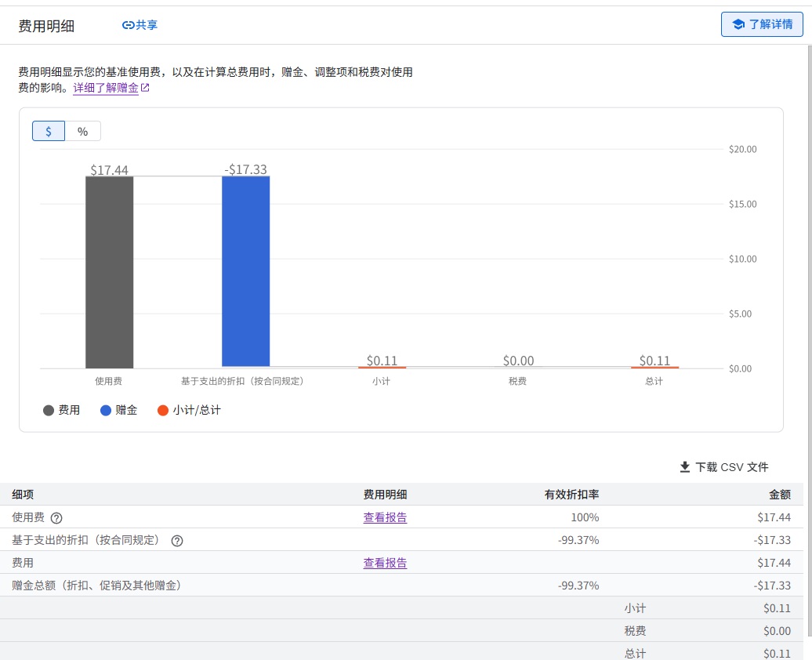Switch the chart to percentage view
Image resolution: width=812 pixels, height=660 pixels.
tap(83, 131)
